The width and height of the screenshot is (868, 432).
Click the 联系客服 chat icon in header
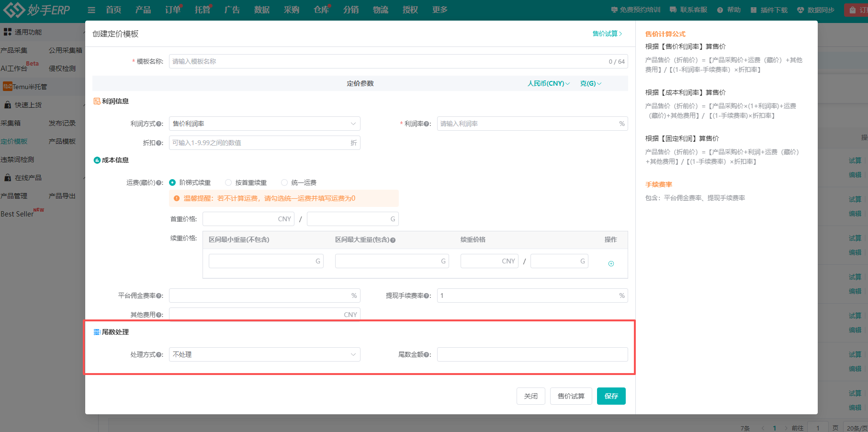pos(673,10)
